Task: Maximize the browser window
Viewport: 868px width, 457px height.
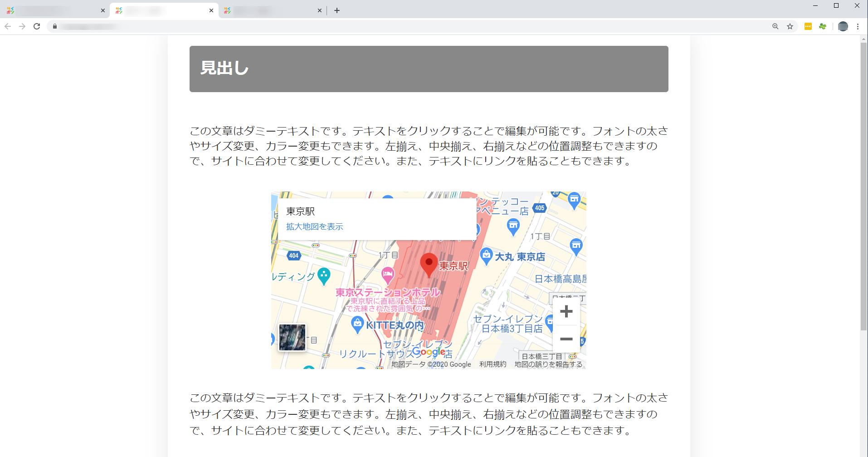Action: click(836, 6)
